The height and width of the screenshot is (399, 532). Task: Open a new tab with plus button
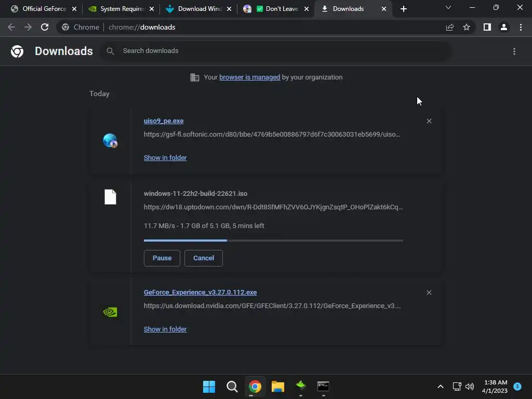coord(403,9)
